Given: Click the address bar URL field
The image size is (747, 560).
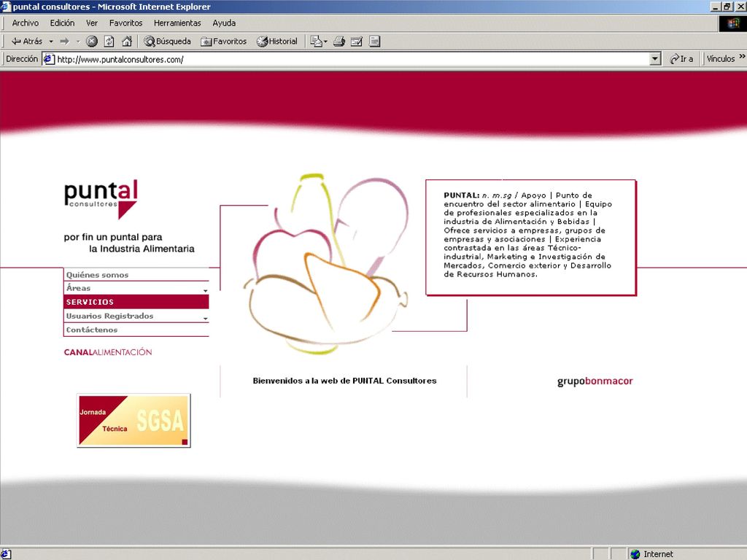Looking at the screenshot, I should (352, 60).
